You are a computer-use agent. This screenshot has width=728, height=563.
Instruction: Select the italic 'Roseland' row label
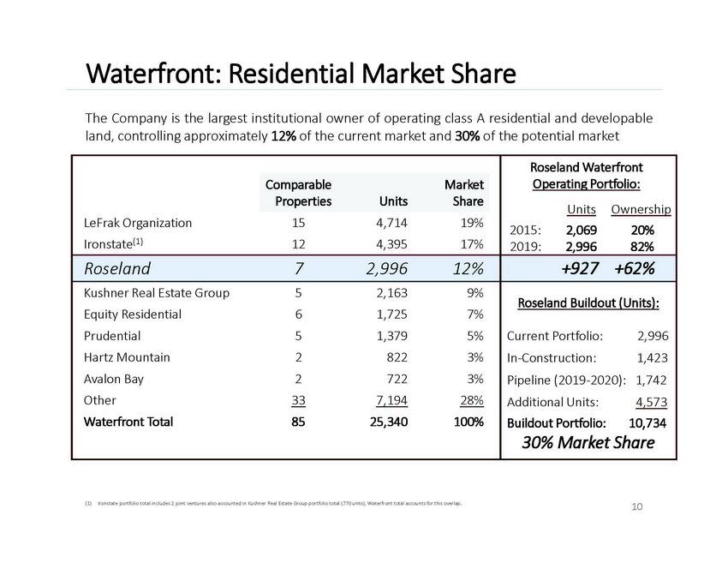117,268
